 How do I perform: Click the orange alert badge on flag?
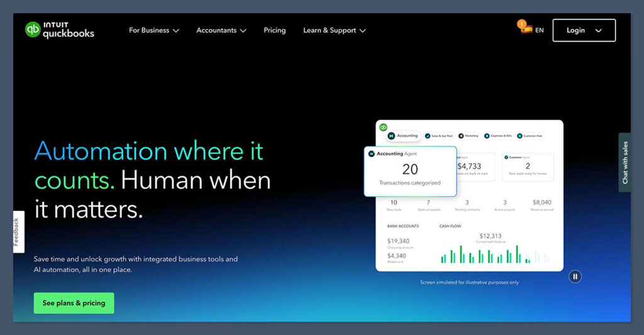tap(521, 24)
